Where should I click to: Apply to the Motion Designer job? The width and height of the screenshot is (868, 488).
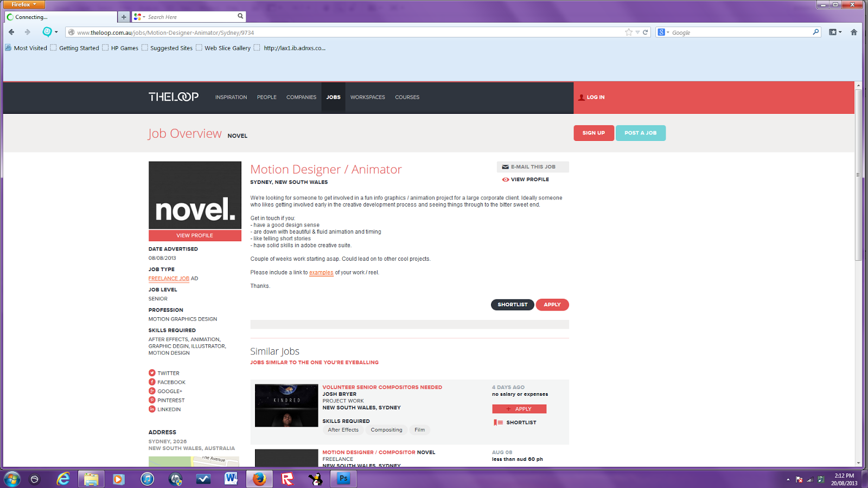pos(552,305)
